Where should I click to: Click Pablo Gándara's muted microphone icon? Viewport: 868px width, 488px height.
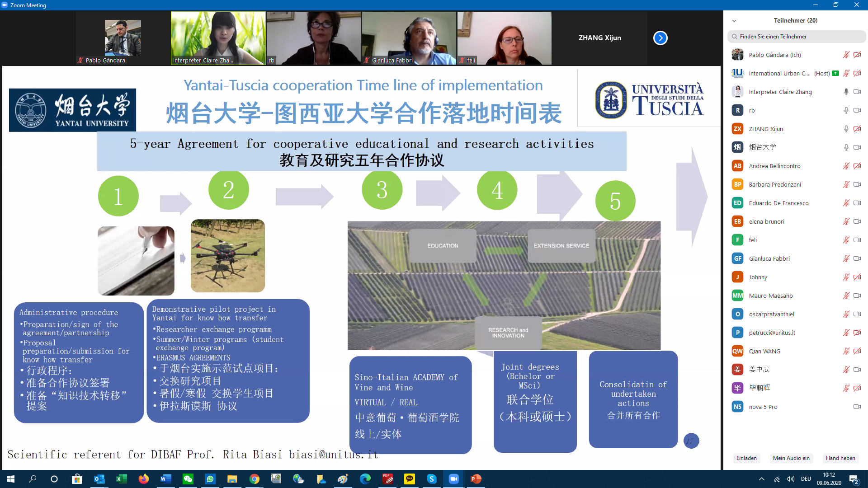[846, 55]
